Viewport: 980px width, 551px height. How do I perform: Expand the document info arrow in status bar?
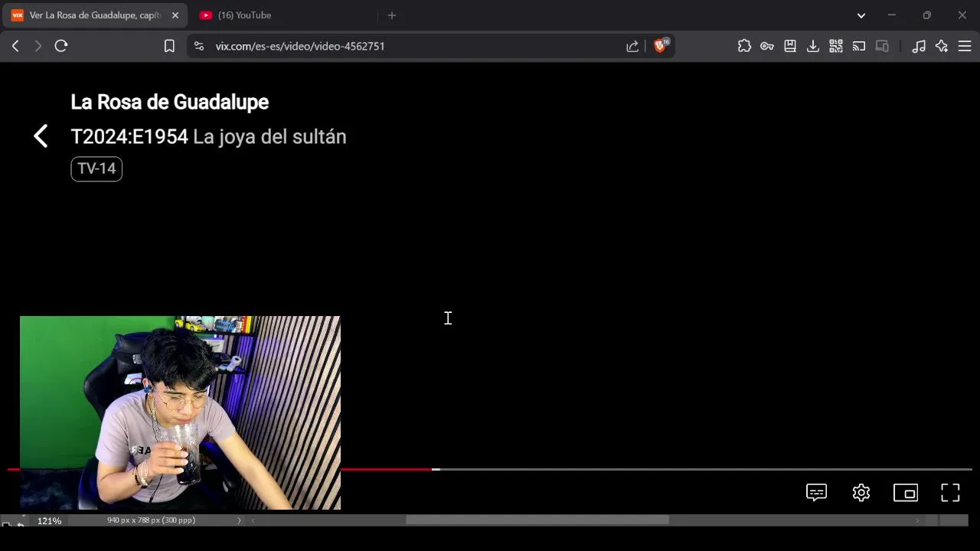point(239,520)
